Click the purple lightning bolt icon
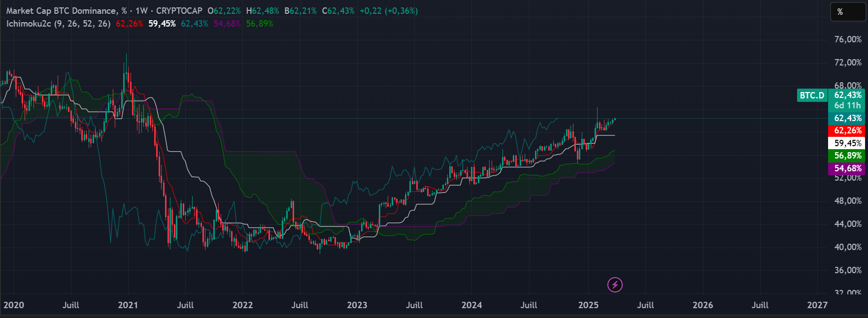This screenshot has height=318, width=868. point(615,285)
